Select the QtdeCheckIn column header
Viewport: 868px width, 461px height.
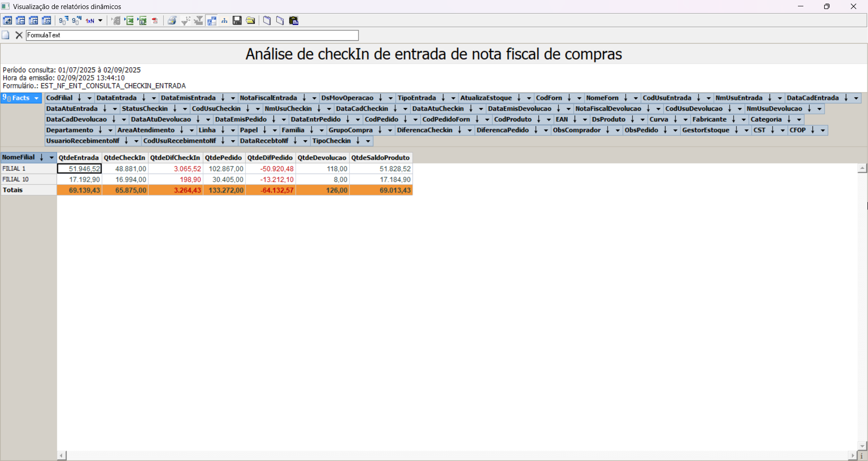(x=125, y=158)
